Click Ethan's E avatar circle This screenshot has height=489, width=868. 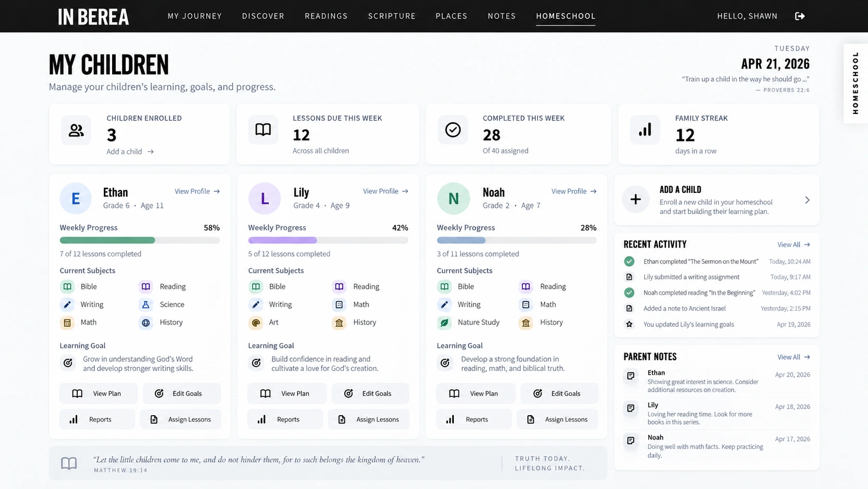point(76,199)
